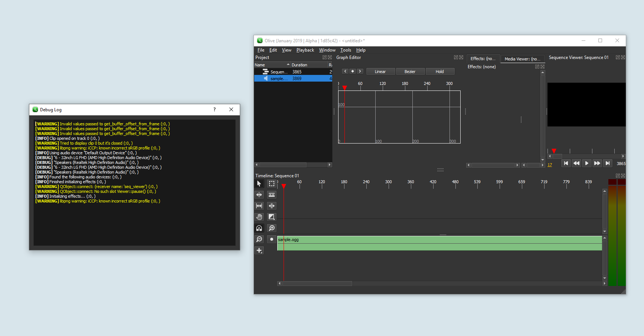Click the timeline Zoom Out magnifier
Screen dimensions: 644x336
[259, 239]
